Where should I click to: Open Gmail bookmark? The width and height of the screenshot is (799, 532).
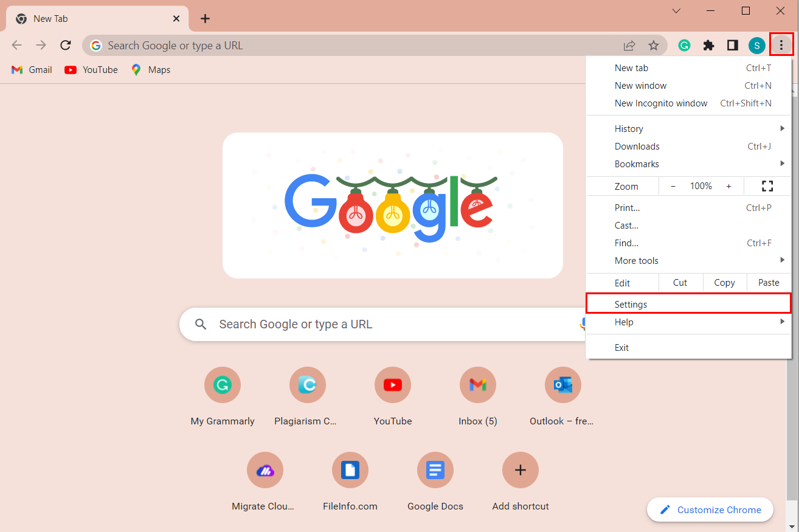(x=32, y=70)
